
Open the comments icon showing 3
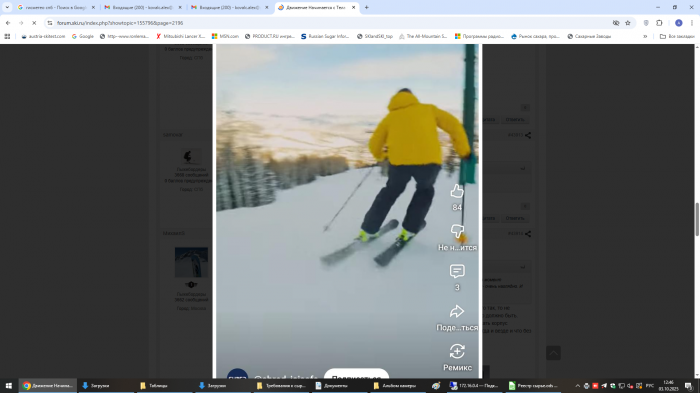pos(457,271)
